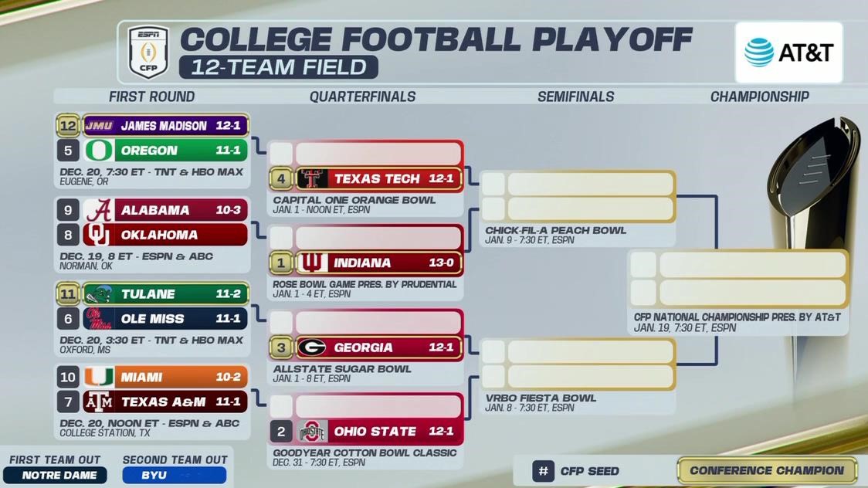Click the Georgia G logo
Screen dimensions: 868x488
click(x=312, y=347)
